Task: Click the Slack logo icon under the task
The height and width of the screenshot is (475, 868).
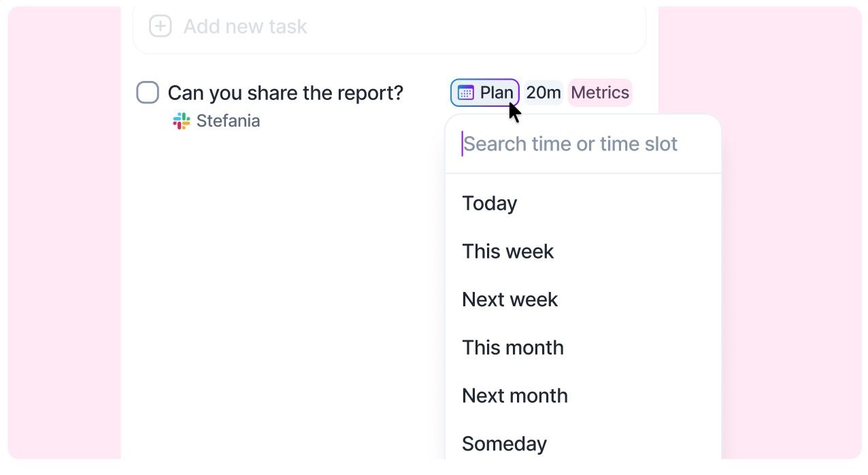Action: [182, 121]
